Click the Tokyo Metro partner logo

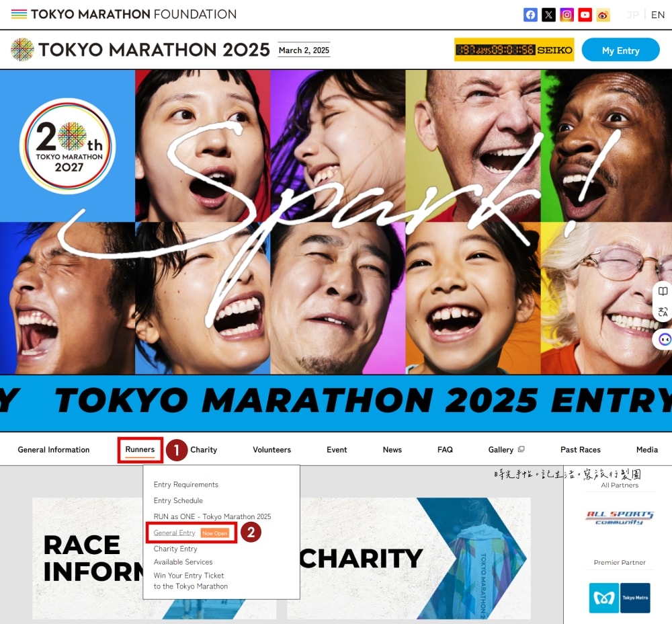(620, 598)
